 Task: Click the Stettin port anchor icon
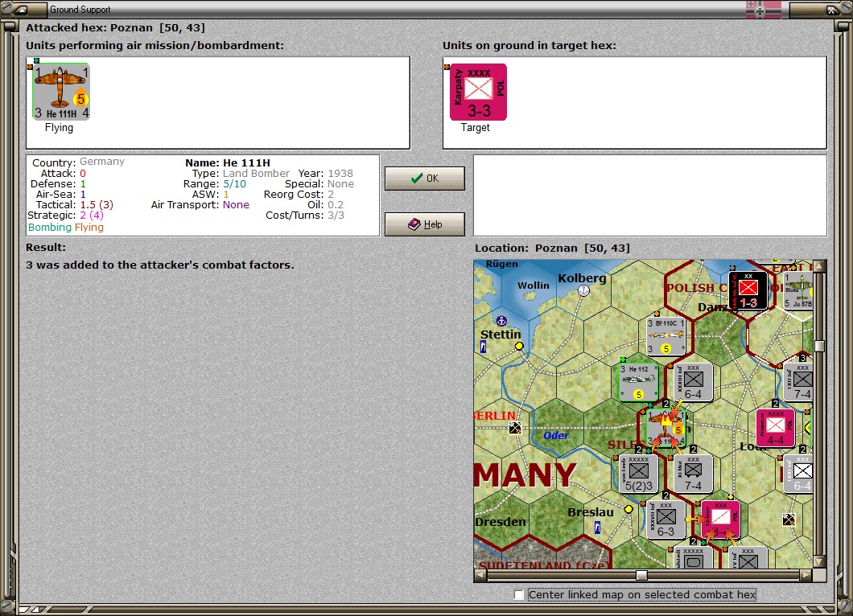click(501, 321)
